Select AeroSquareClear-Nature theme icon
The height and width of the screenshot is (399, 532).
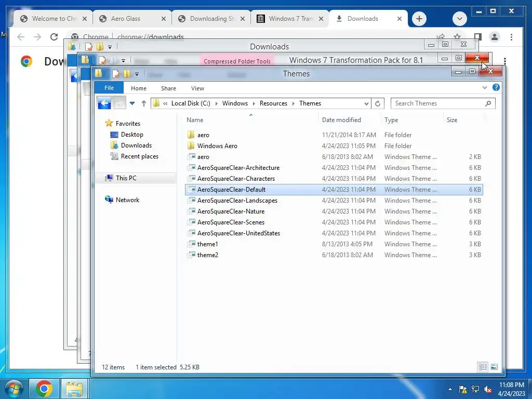click(191, 211)
